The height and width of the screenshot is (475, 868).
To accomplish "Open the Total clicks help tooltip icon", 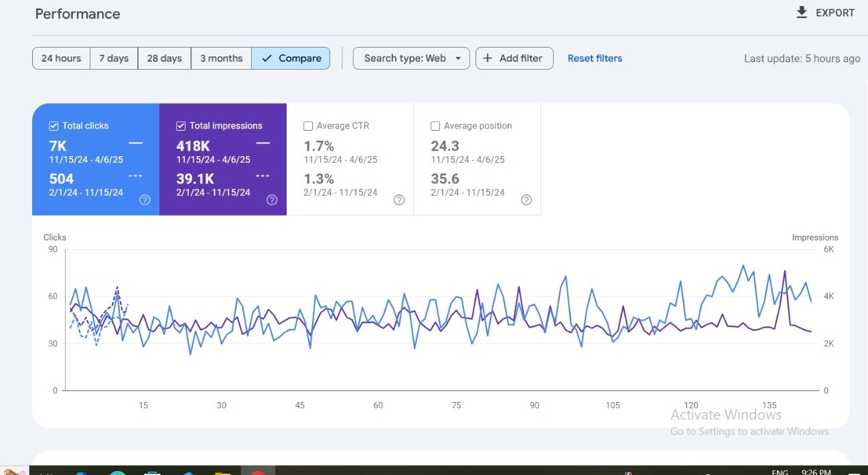I will [145, 200].
